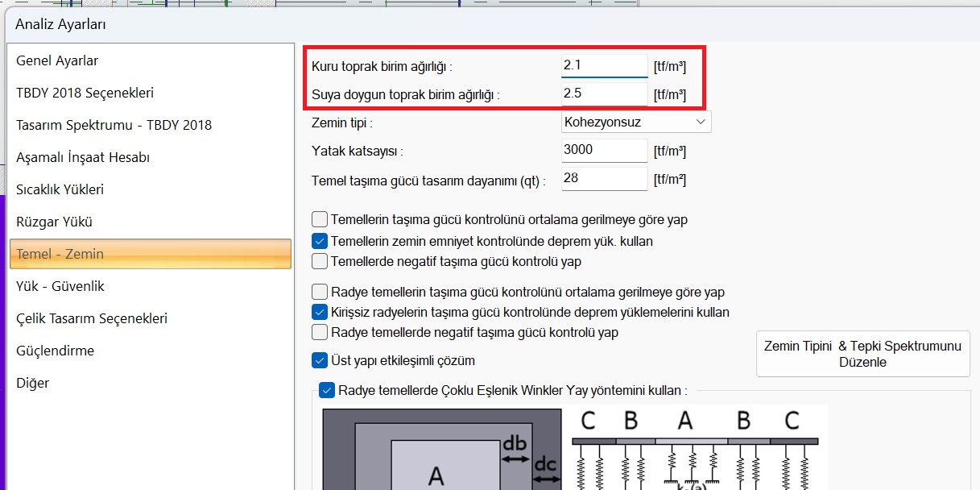Open the Genel Ayarlar section

coord(57,61)
